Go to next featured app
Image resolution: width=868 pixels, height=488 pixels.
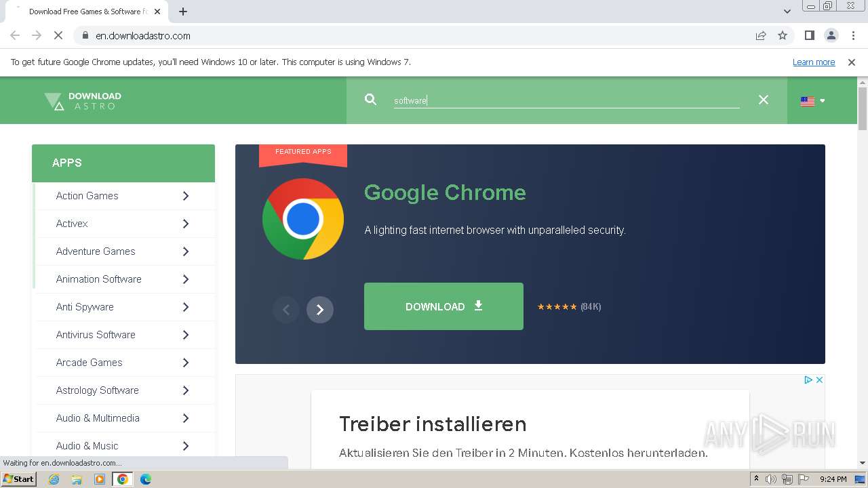pos(320,310)
